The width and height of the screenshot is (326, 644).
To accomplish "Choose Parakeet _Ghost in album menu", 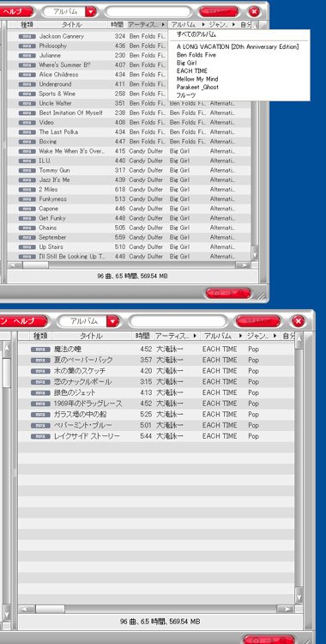I will 197,87.
